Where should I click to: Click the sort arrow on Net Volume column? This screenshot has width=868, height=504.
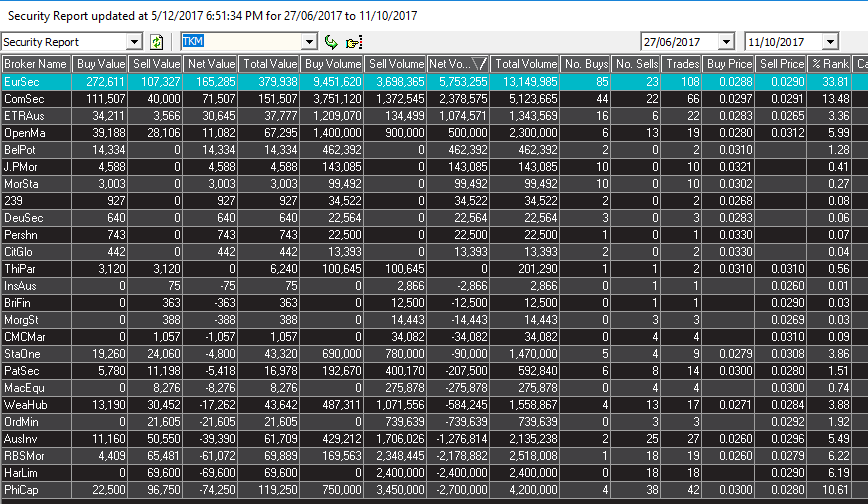pos(480,64)
